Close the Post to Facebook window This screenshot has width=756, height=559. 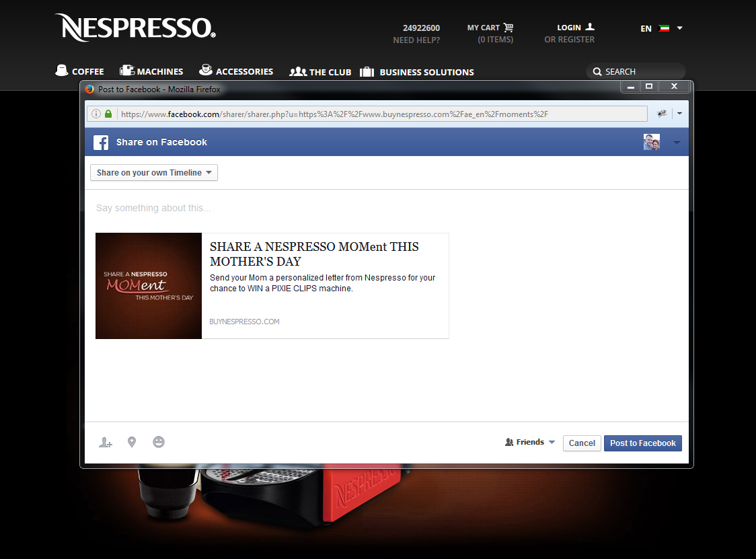pos(675,86)
